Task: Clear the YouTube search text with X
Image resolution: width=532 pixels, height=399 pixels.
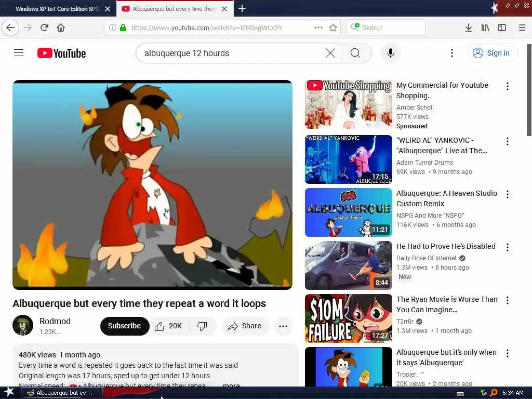Action: (330, 53)
